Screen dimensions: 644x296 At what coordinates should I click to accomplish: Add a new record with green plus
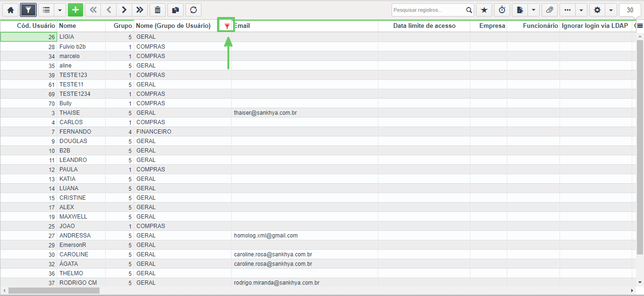[75, 10]
